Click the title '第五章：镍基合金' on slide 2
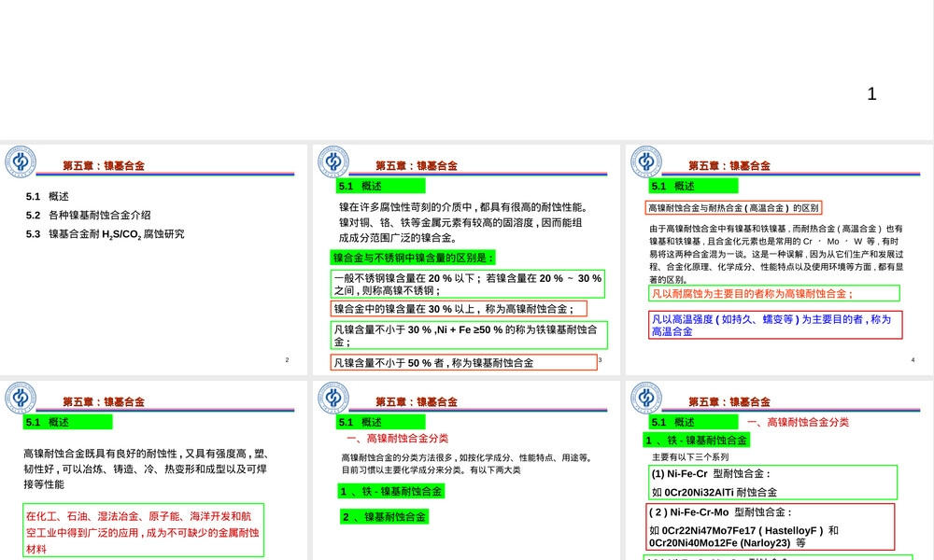Image resolution: width=934 pixels, height=560 pixels. tap(104, 165)
